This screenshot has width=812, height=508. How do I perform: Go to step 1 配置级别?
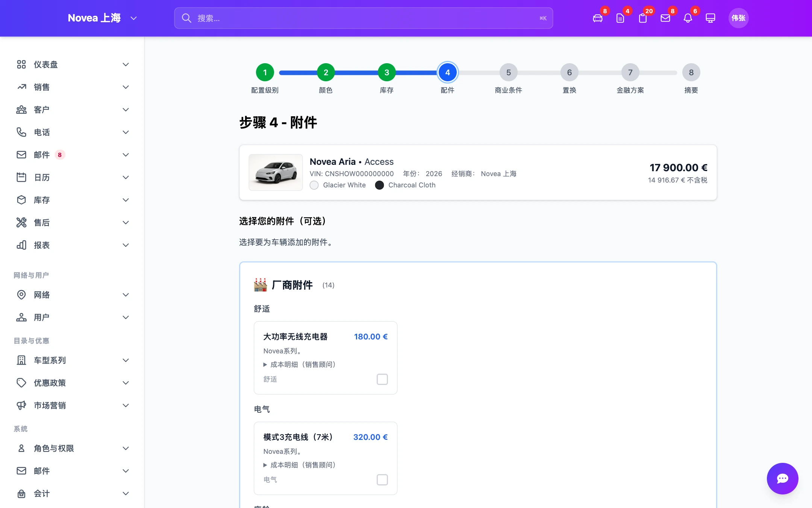[x=265, y=72]
